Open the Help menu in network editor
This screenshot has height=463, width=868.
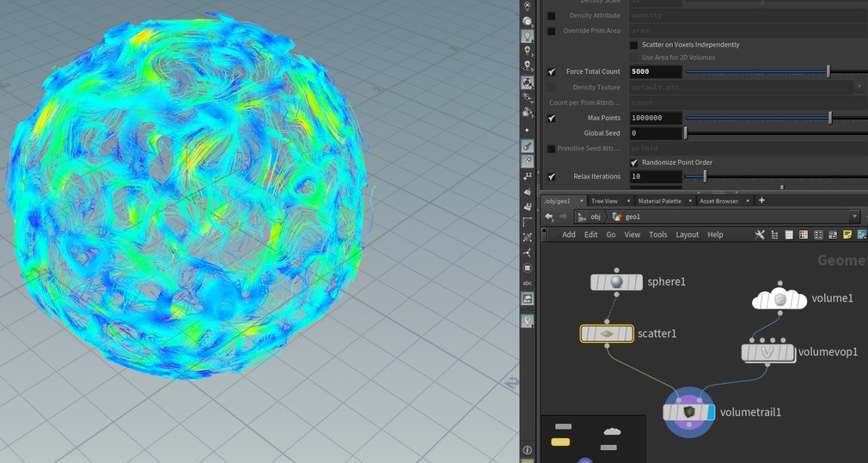[x=715, y=235]
